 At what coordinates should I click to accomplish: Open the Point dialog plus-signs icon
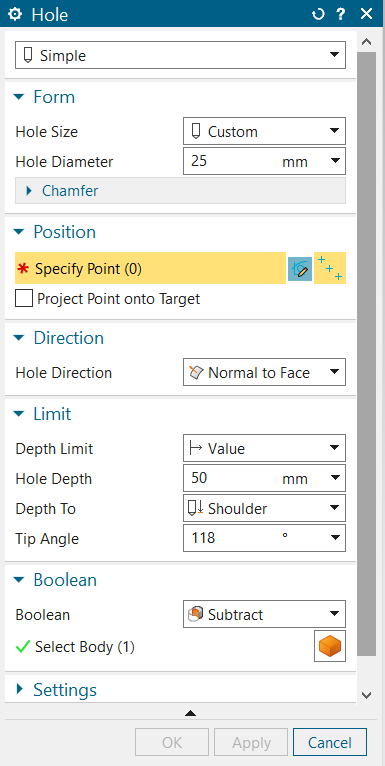coord(330,268)
